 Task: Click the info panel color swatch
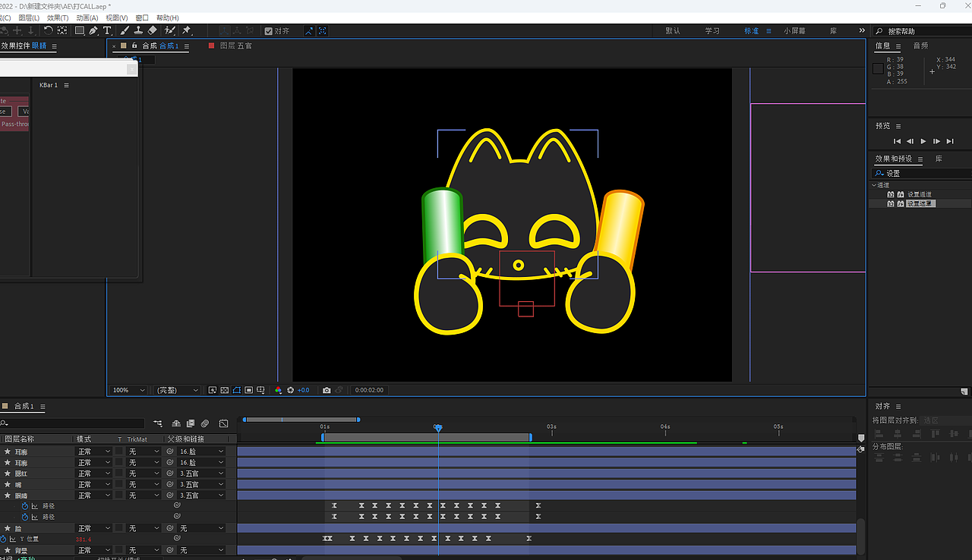(878, 69)
